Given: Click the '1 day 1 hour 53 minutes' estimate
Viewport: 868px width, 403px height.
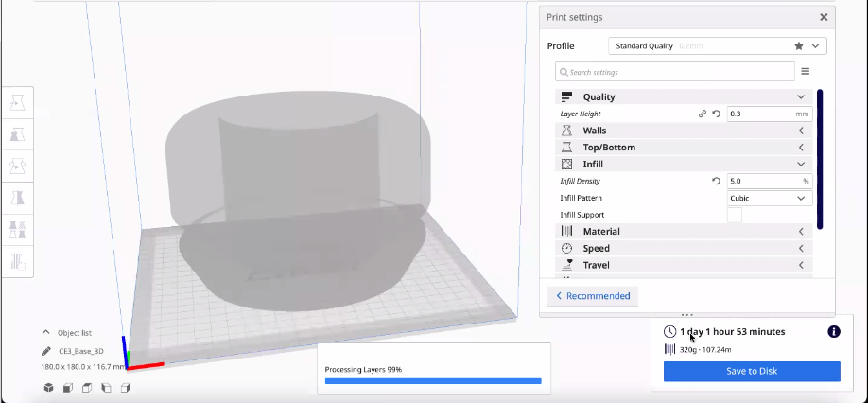Looking at the screenshot, I should pos(733,332).
